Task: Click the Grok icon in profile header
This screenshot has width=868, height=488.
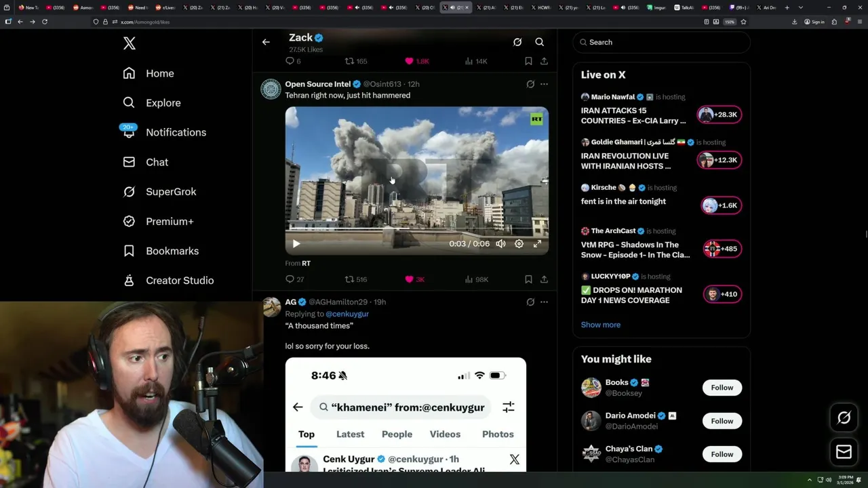Action: point(517,42)
